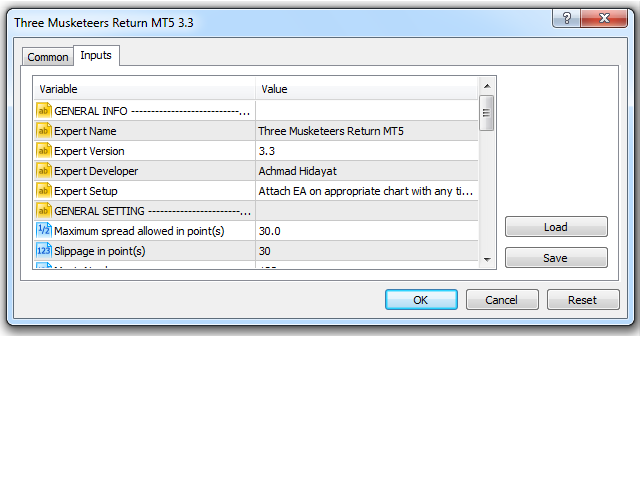Click the vertical scrollbar thumb
This screenshot has height=480, width=640.
pyautogui.click(x=487, y=113)
